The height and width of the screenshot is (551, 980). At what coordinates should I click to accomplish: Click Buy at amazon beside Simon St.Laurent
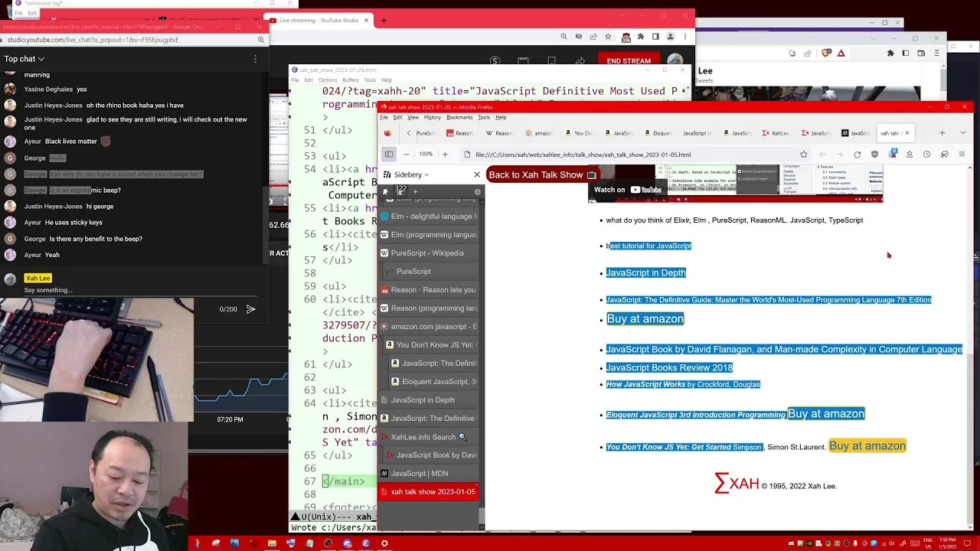click(x=867, y=446)
